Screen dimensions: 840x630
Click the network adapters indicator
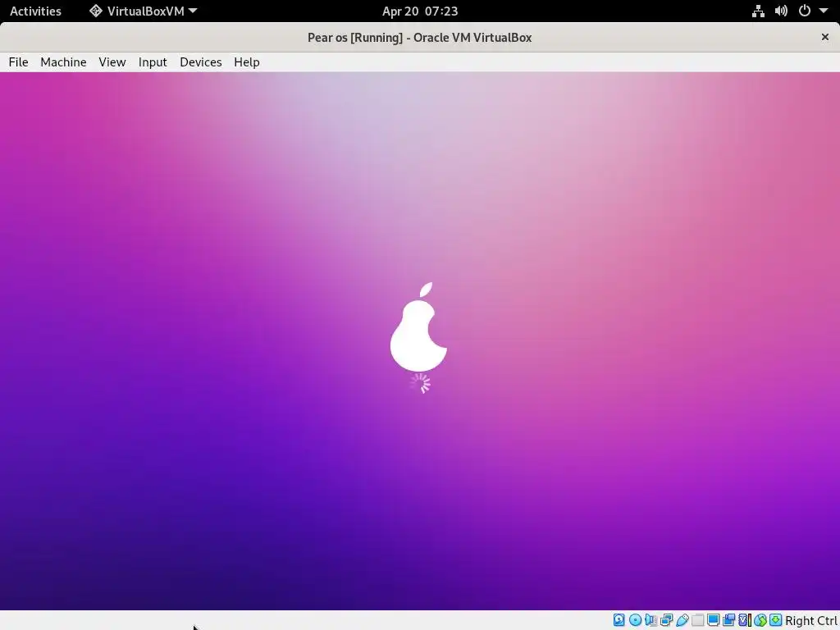tap(666, 620)
